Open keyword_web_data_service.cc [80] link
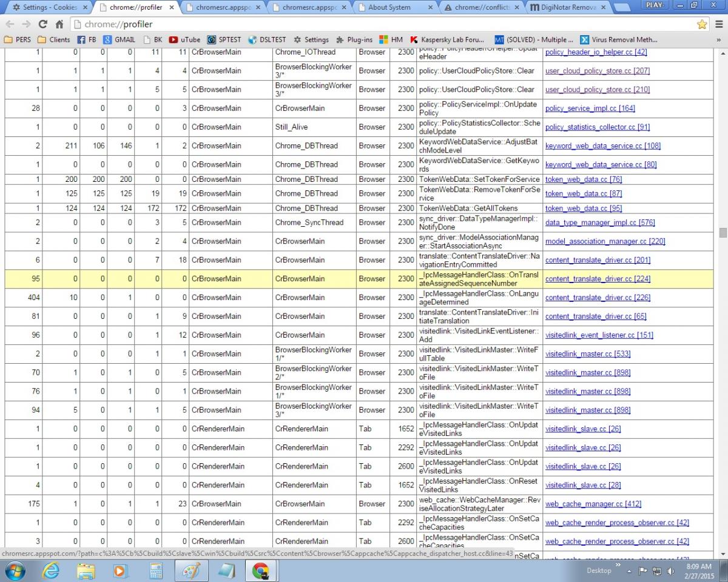 [601, 165]
